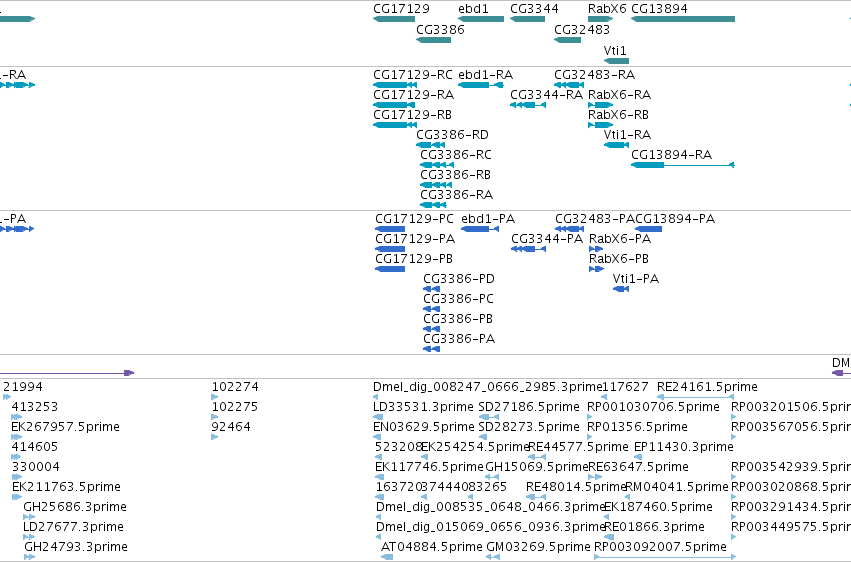This screenshot has height=562, width=851.
Task: Select the CG13894 gene bar
Action: (683, 19)
